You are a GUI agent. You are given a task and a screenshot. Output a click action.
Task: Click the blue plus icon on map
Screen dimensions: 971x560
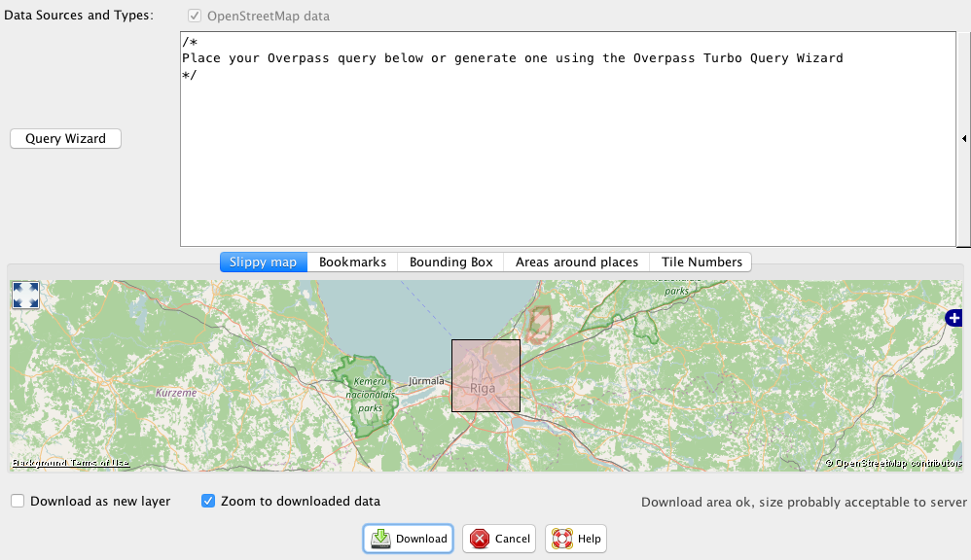point(954,318)
